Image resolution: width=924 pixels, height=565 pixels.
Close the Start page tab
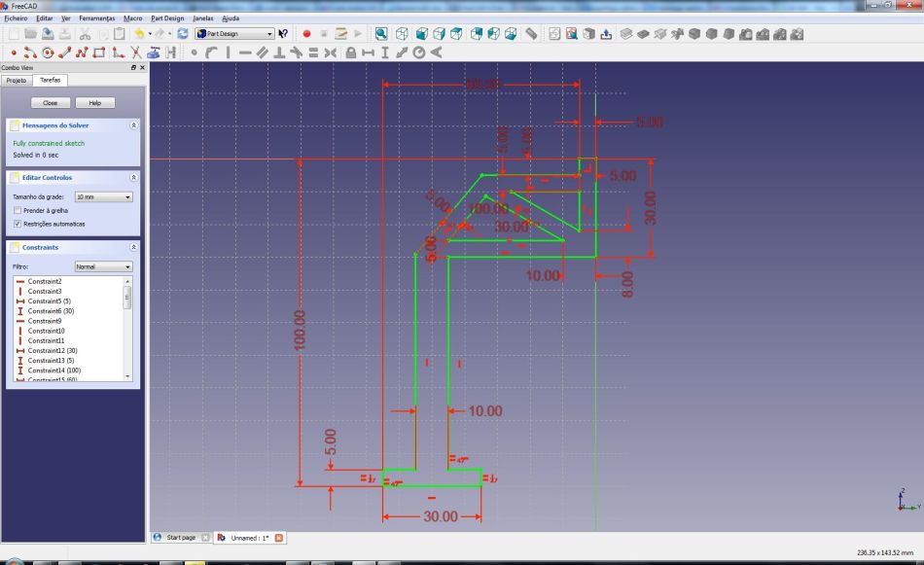[x=205, y=538]
